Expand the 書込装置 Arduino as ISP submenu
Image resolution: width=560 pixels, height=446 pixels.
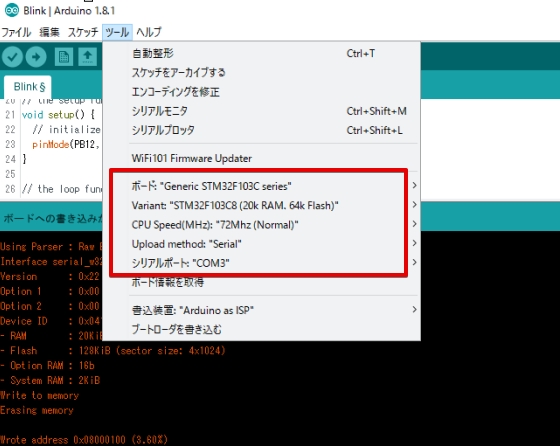tap(261, 310)
